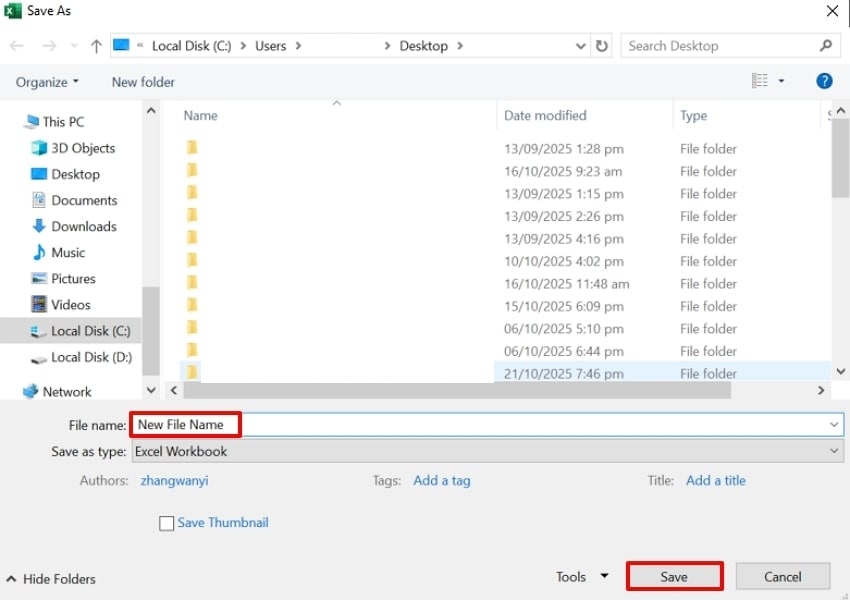This screenshot has width=850, height=600.
Task: Click the blue Help question mark icon
Action: pyautogui.click(x=824, y=81)
